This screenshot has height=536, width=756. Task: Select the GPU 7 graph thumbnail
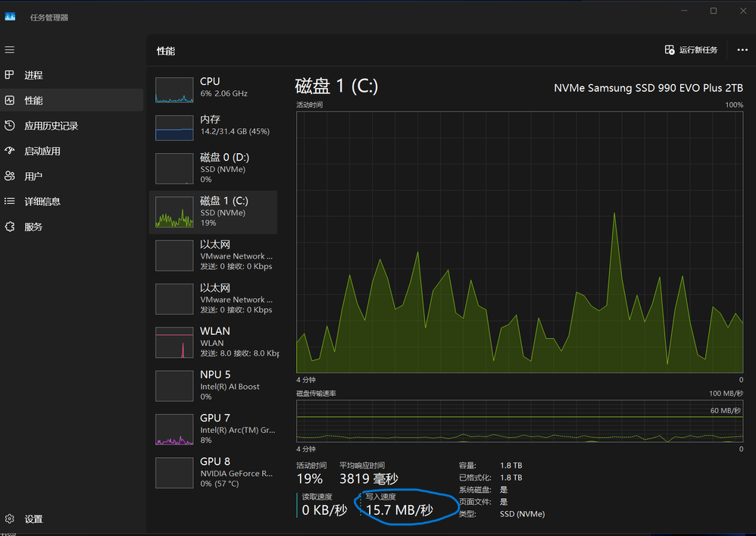[174, 429]
